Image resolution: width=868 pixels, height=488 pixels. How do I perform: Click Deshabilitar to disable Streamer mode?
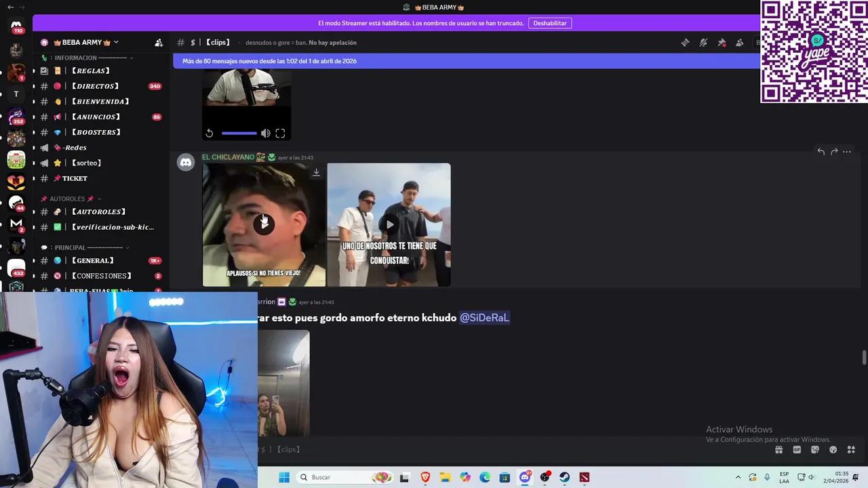pos(549,22)
